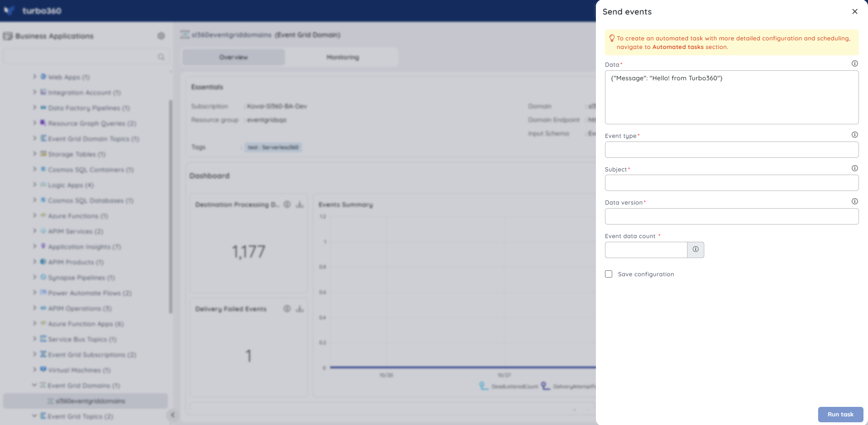Select Power Automate Flows tree item
The height and width of the screenshot is (425, 868).
pos(90,293)
